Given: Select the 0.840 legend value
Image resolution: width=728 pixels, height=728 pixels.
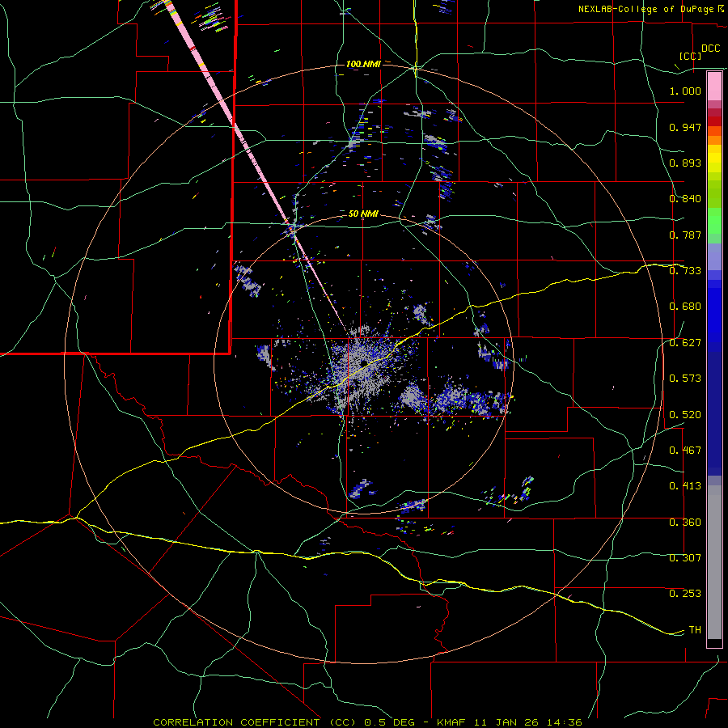Looking at the screenshot, I should (x=685, y=199).
